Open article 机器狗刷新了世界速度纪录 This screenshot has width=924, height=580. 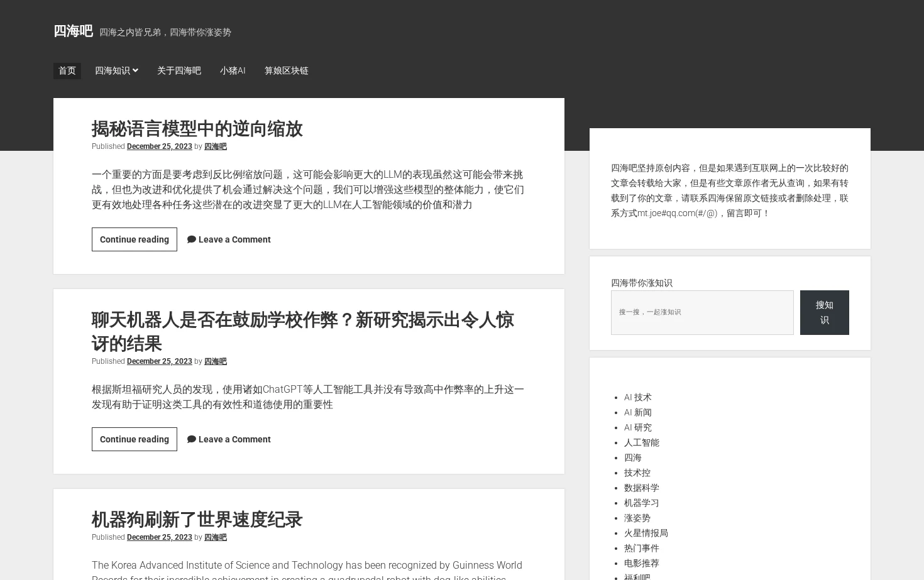[x=197, y=520]
